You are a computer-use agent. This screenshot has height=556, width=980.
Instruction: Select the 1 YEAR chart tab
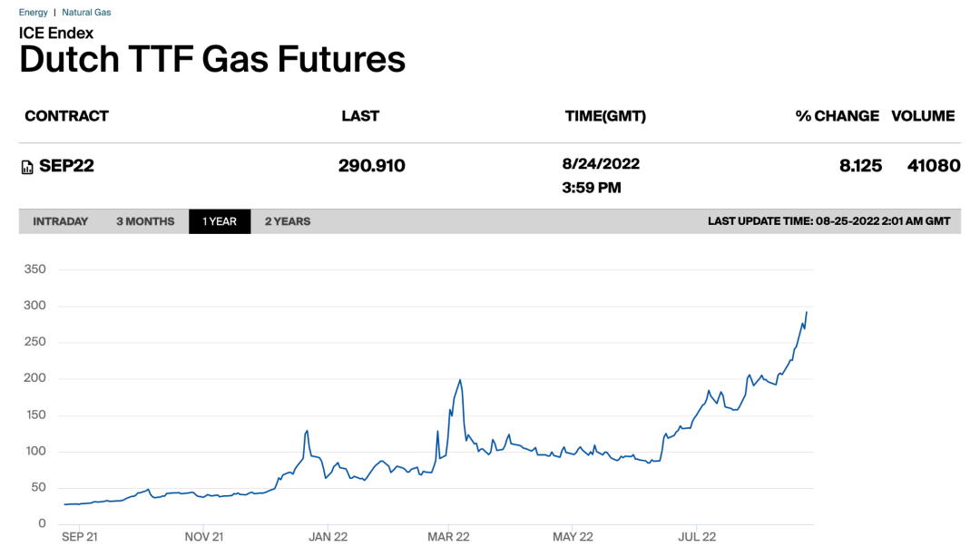pyautogui.click(x=220, y=221)
